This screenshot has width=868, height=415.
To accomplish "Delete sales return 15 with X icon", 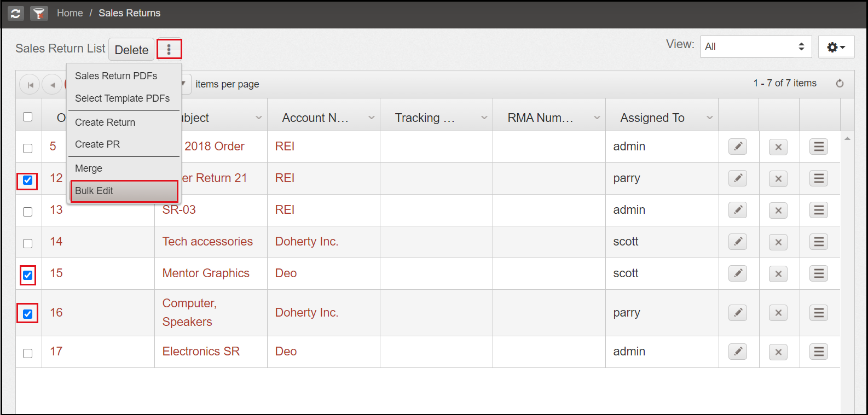I will tap(778, 274).
